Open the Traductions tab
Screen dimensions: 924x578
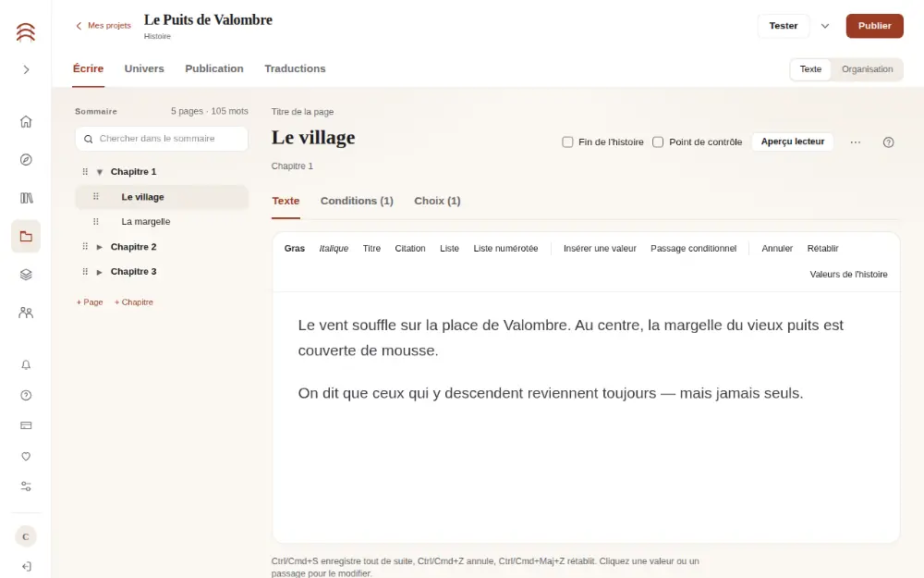(x=296, y=68)
